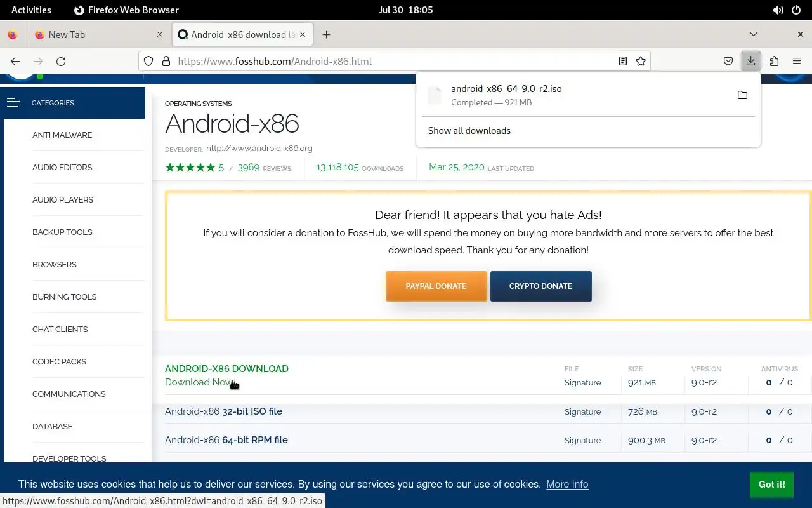Click the 726 MB size value
Screen dimensions: 812x508
pyautogui.click(x=643, y=411)
